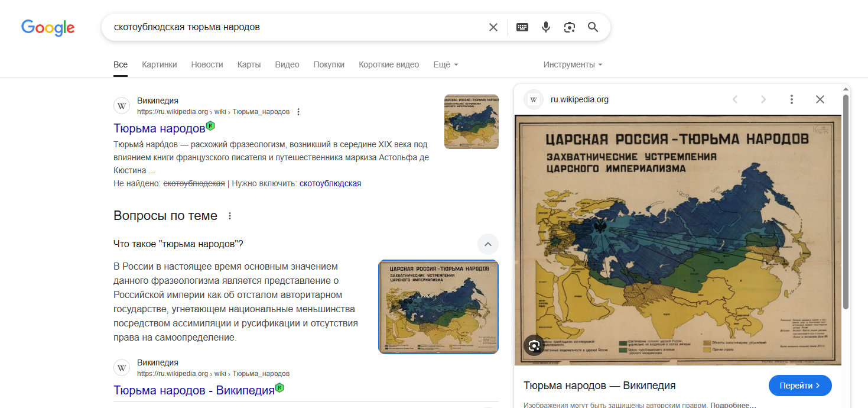Click the 'Подробнее...' copyright link
This screenshot has width=868, height=408.
733,405
